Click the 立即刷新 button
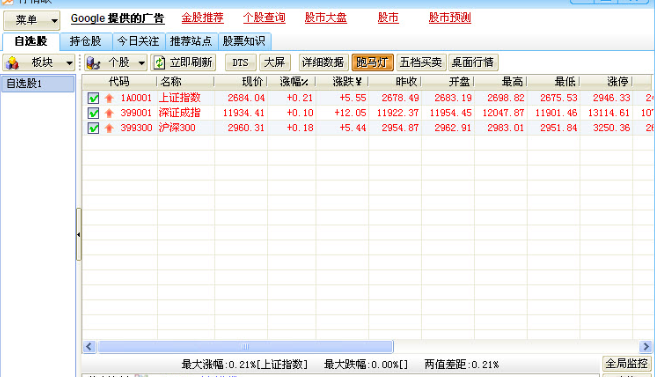Screen dimensions: 655x377 183,63
